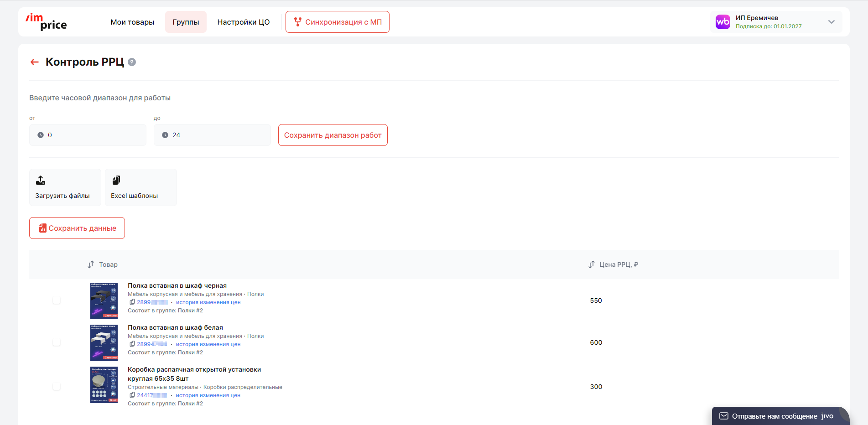
Task: Click the 'до' hour input field
Action: coord(212,135)
